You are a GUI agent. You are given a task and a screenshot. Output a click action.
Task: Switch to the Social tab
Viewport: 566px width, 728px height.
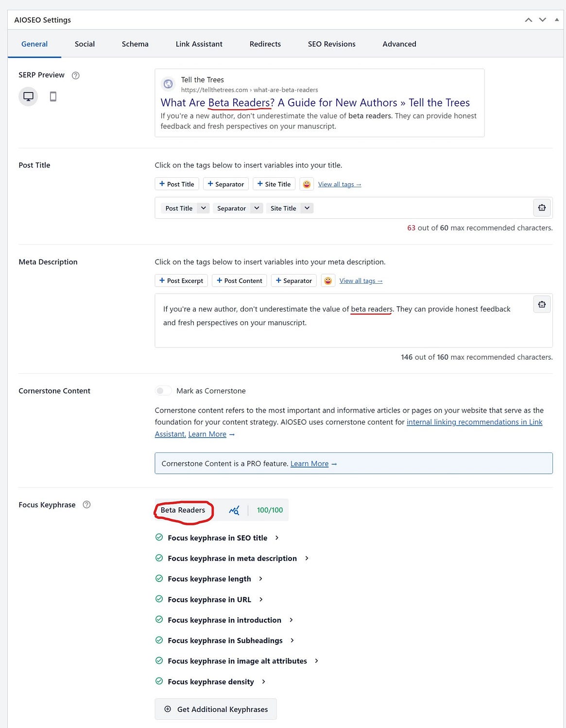[x=85, y=44]
